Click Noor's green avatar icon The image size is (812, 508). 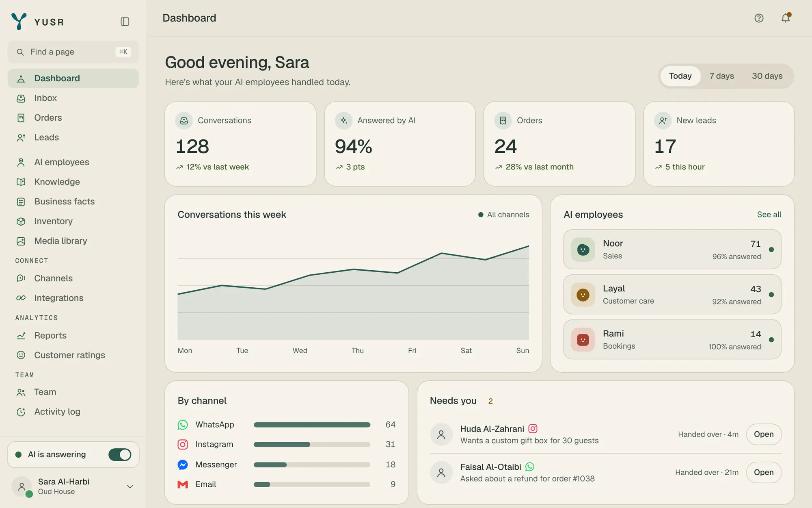[583, 250]
